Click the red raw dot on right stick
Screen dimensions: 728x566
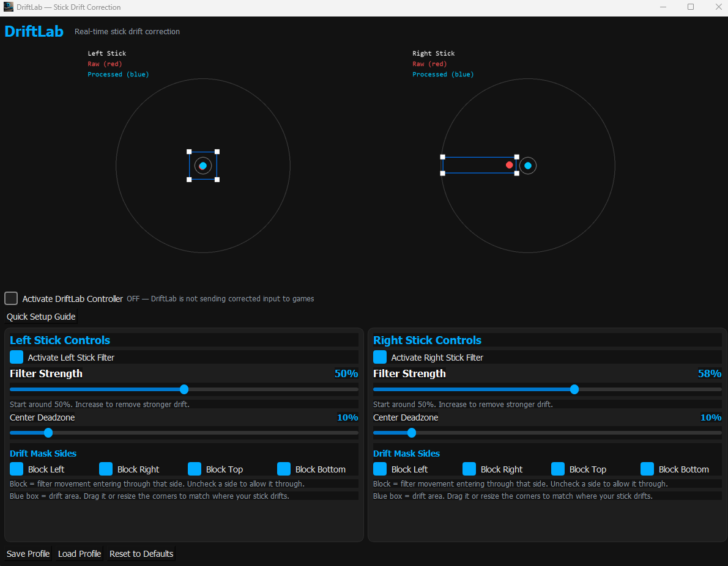point(510,165)
